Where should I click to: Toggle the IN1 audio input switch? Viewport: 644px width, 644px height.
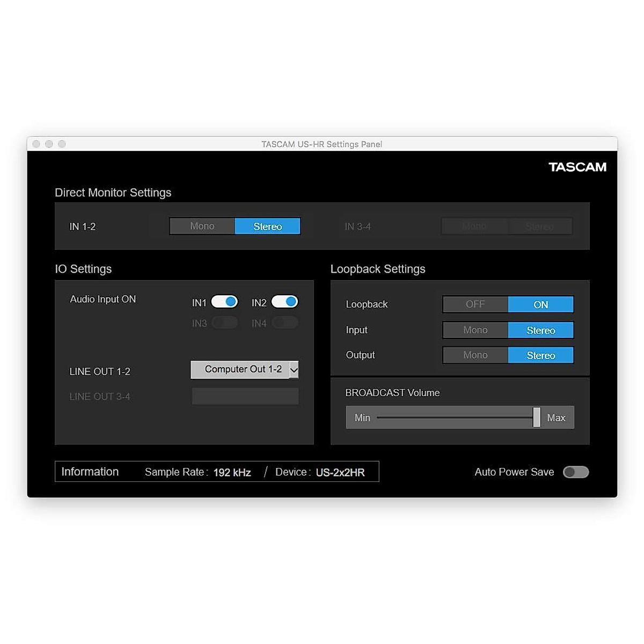(224, 302)
